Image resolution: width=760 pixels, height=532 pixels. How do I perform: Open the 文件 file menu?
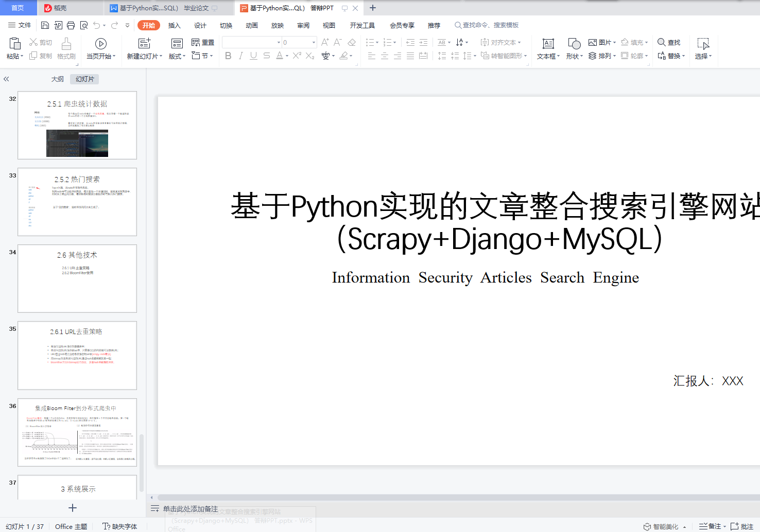tap(20, 25)
